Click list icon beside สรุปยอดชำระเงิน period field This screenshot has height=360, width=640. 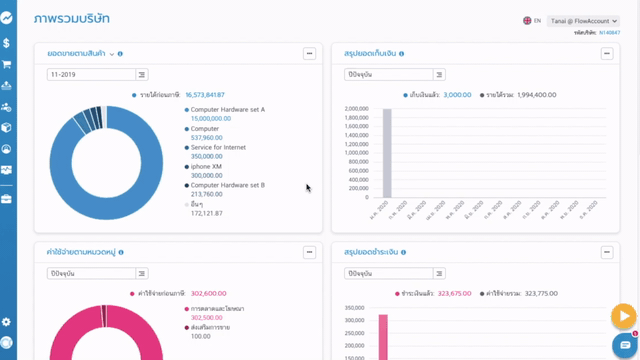coord(439,273)
